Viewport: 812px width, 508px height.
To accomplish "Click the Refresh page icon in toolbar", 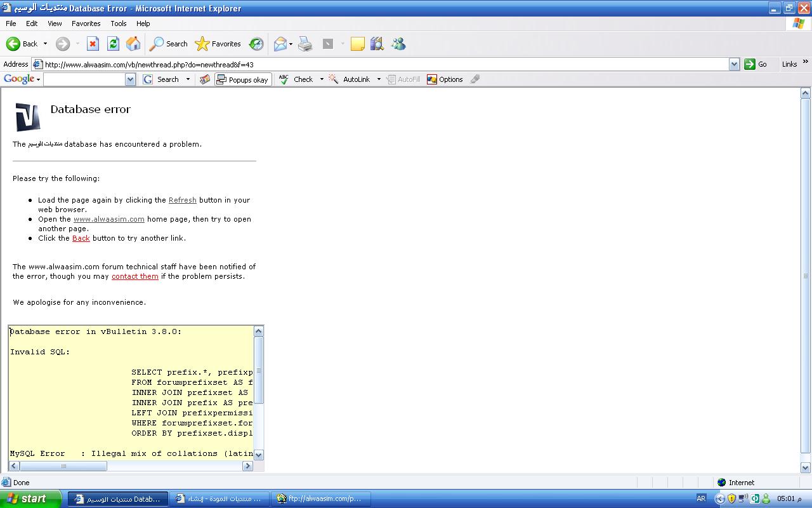I will [x=113, y=44].
